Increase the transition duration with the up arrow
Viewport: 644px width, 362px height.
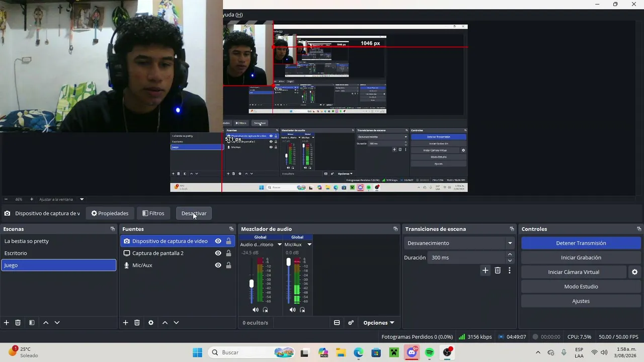[x=510, y=254]
